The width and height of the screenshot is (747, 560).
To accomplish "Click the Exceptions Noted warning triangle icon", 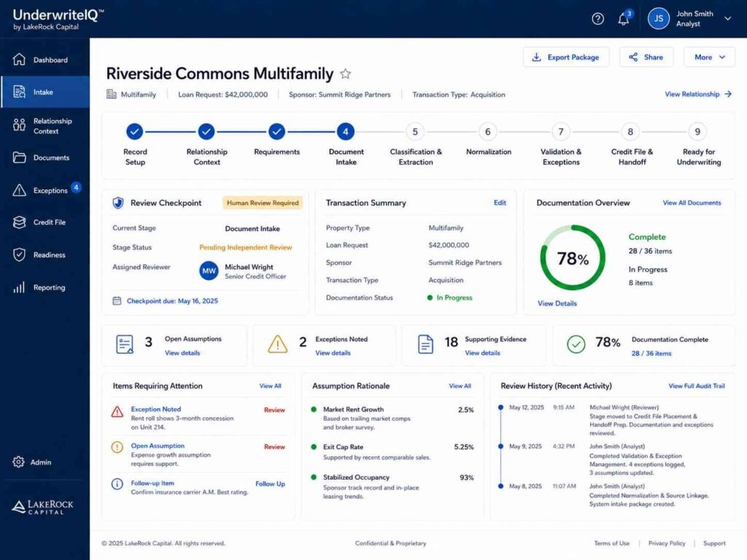I will coord(277,344).
